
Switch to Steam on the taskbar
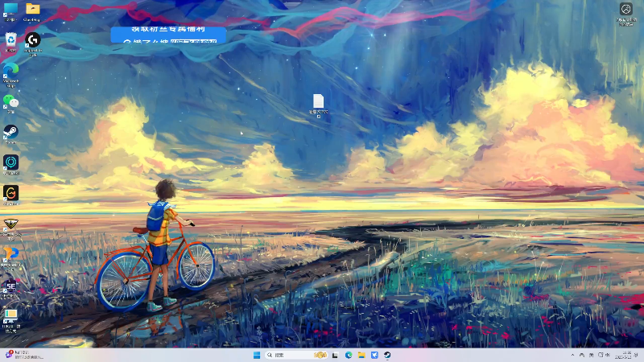(x=387, y=355)
